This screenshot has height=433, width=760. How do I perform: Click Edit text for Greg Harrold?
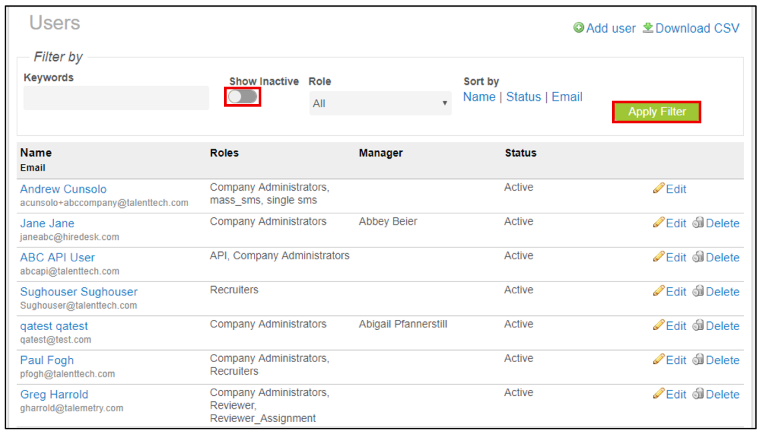coord(676,395)
